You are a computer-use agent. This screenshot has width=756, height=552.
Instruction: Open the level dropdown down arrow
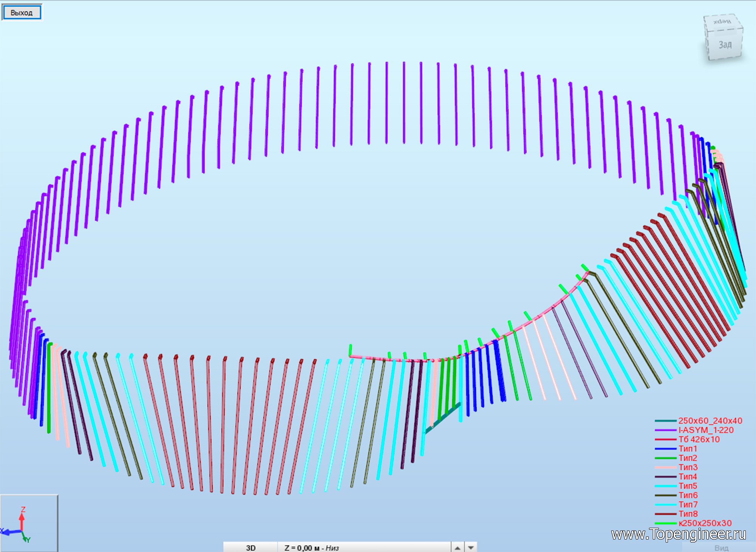click(471, 547)
